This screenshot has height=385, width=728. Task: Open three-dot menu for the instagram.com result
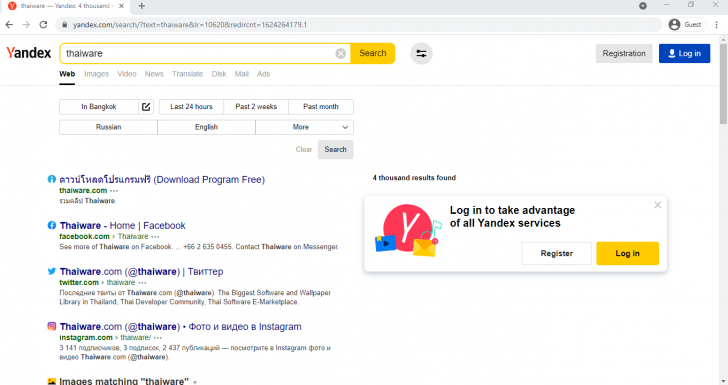(x=158, y=338)
